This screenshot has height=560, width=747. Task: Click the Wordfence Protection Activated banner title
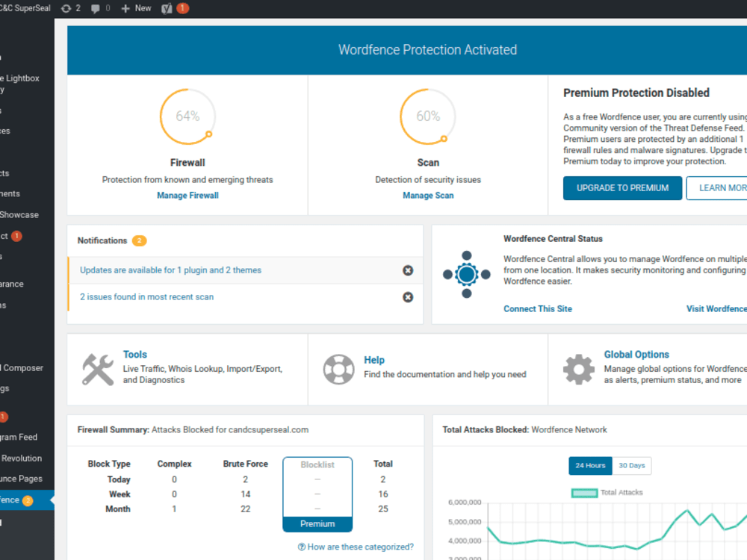(427, 50)
